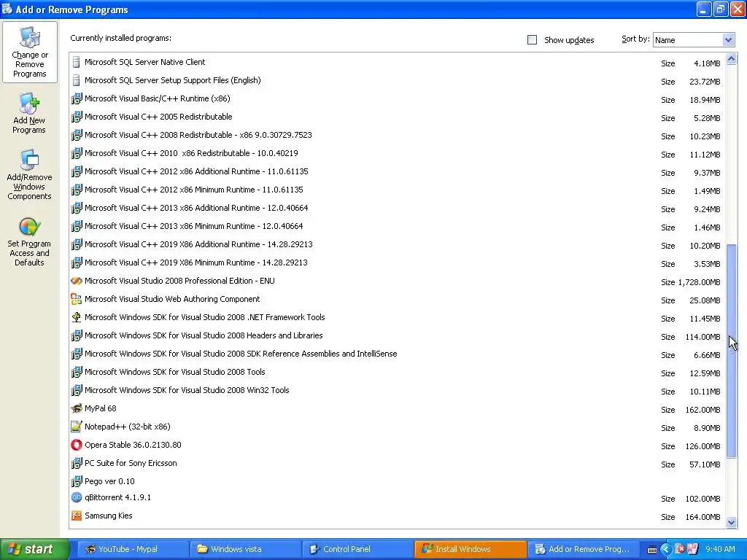This screenshot has width=747, height=560.
Task: Click the red Opera Stable icon
Action: tap(76, 445)
